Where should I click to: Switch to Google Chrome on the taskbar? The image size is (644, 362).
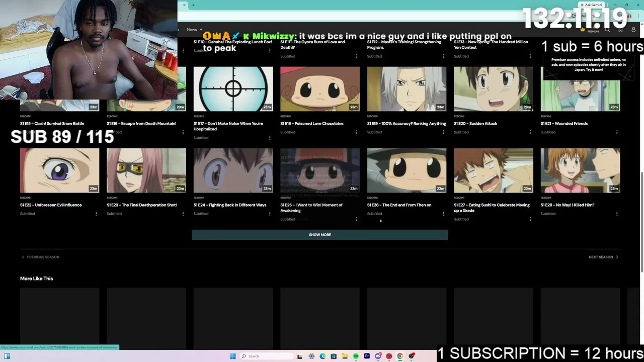pos(400,356)
